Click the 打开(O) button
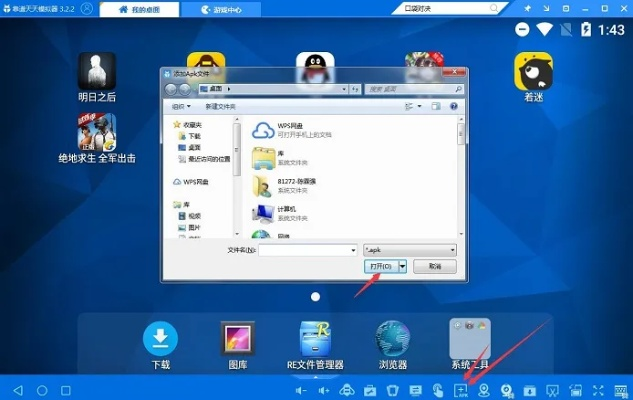 coord(381,266)
